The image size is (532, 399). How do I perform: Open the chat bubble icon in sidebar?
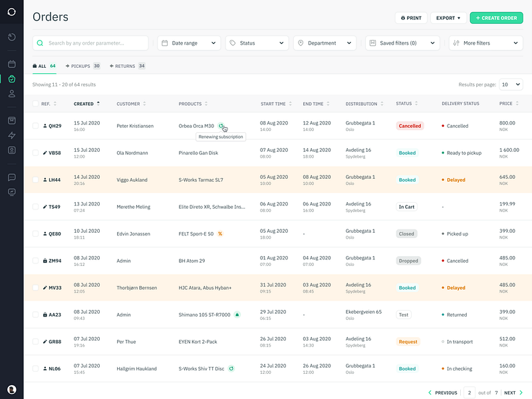(x=11, y=178)
